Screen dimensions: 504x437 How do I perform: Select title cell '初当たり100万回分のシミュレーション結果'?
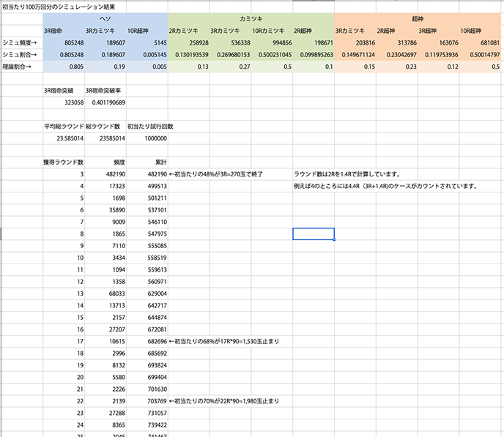[59, 7]
